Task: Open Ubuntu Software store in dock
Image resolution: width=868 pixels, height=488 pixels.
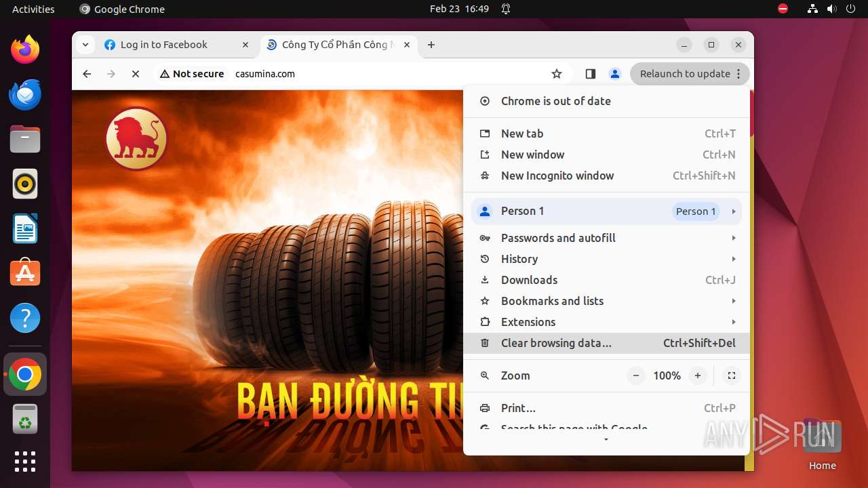Action: point(25,273)
